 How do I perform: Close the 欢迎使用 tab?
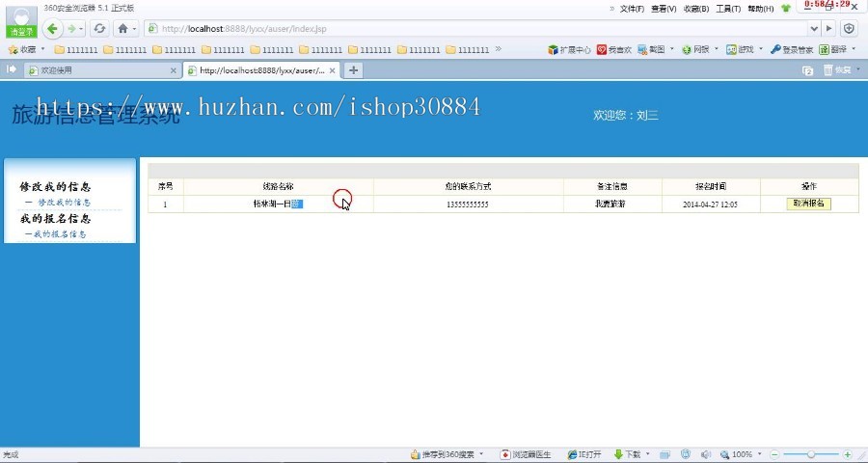[x=173, y=70]
